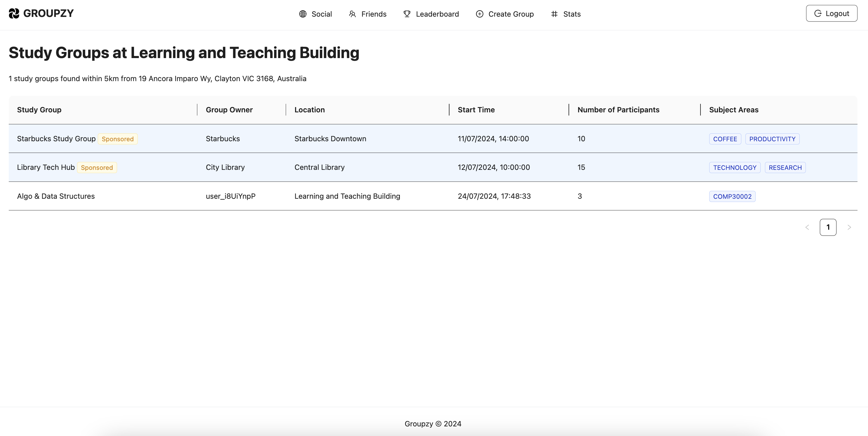Go to previous page with left chevron

pyautogui.click(x=807, y=227)
